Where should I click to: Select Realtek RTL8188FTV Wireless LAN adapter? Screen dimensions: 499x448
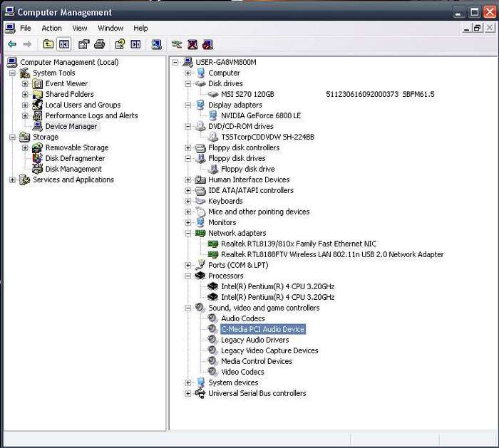[332, 255]
